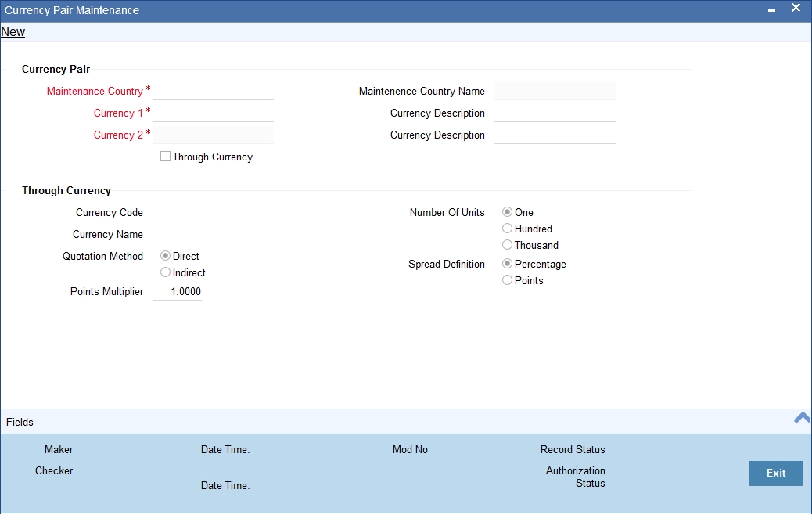Focus the Currency Code input field
This screenshot has height=515, width=812.
[213, 212]
